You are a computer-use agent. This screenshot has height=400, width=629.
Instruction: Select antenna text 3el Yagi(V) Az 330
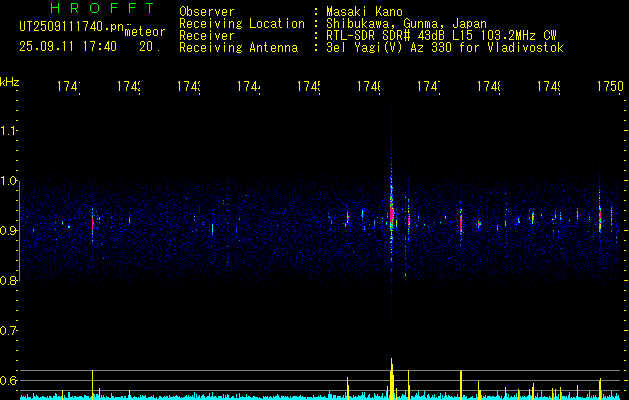[x=390, y=48]
